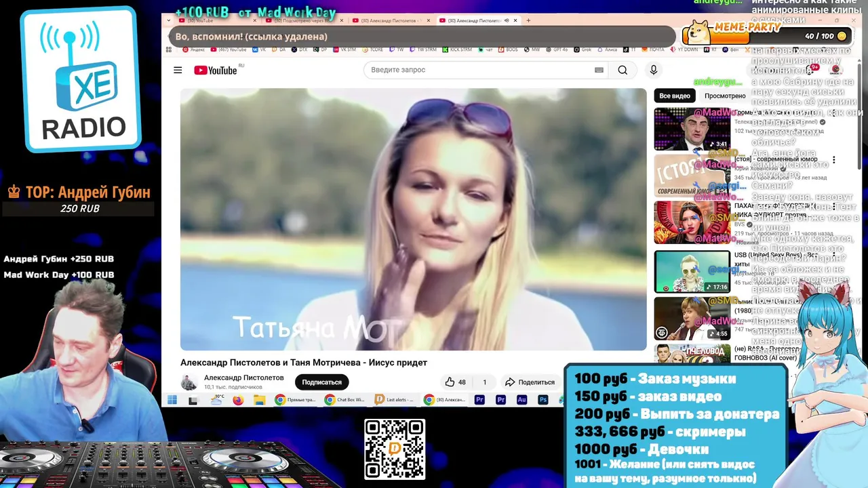Viewport: 868px width, 488px height.
Task: Click the Поделиться share button
Action: pos(530,382)
